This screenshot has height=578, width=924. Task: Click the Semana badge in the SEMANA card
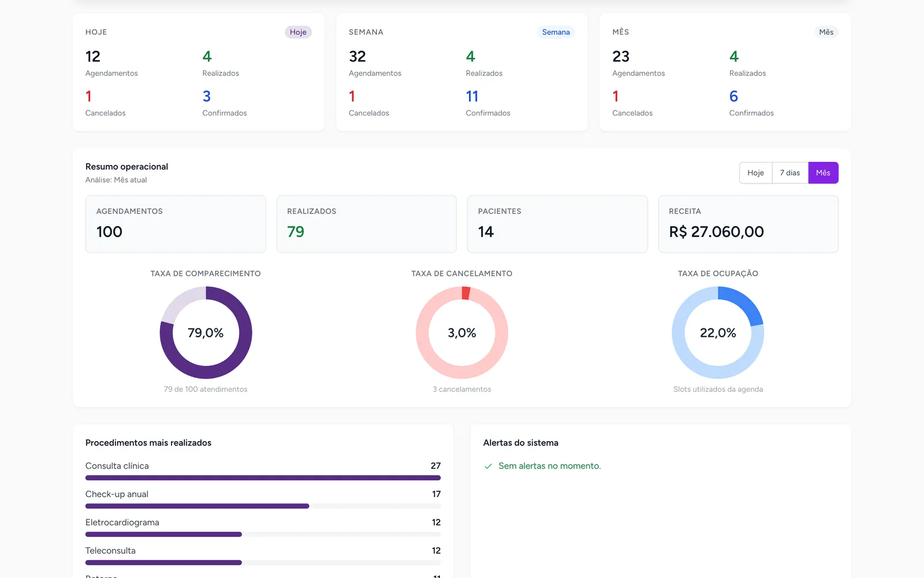pos(556,32)
